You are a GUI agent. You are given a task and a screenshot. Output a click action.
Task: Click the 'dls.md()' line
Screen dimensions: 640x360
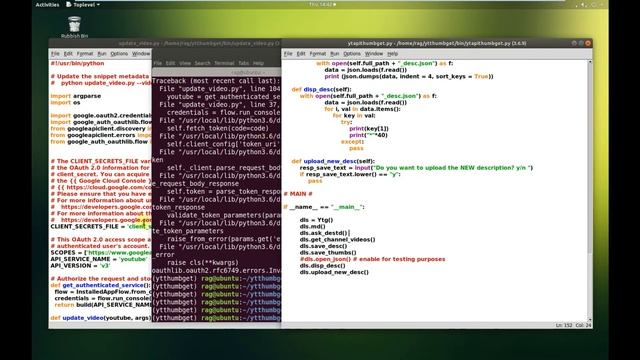pos(312,227)
